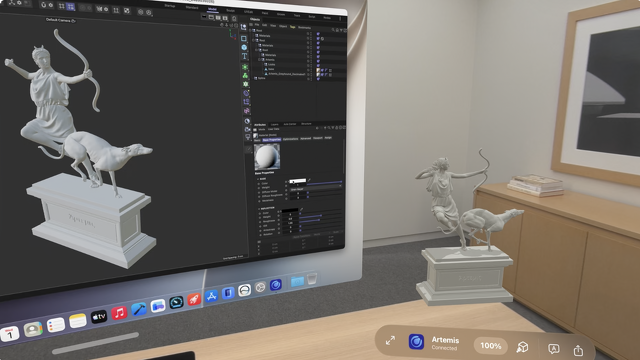Click the expand arrows in visionOS toolbar

click(390, 340)
